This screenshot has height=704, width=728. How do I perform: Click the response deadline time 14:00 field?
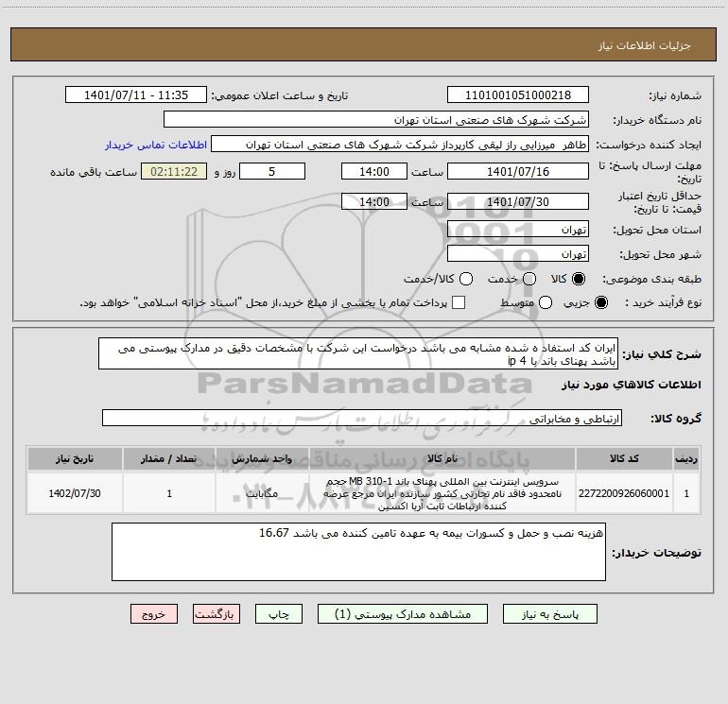click(x=374, y=172)
